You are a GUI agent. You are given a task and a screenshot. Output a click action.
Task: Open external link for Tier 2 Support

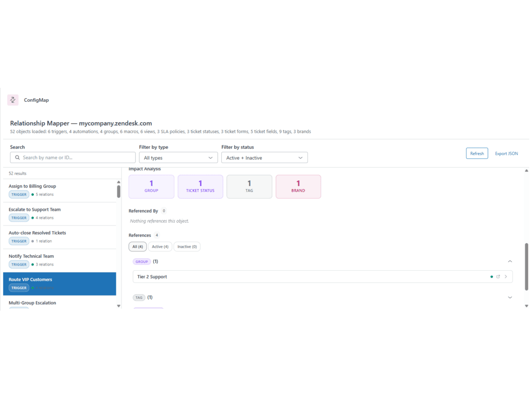(x=498, y=276)
